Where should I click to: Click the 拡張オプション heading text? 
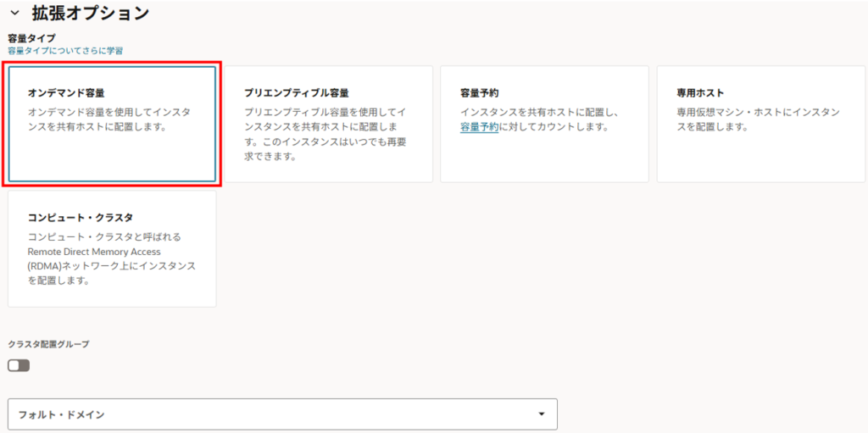[90, 13]
